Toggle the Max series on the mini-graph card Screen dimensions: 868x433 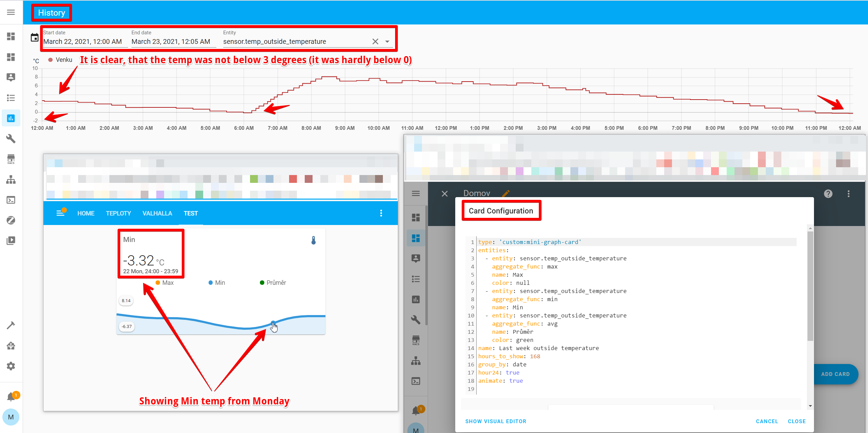[165, 282]
